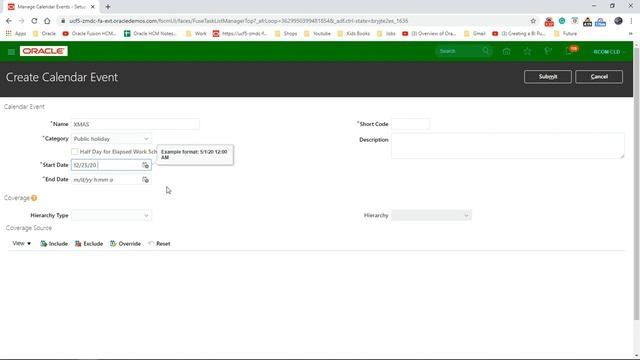This screenshot has height=360, width=640.
Task: Click the browser back arrow
Action: [9, 21]
